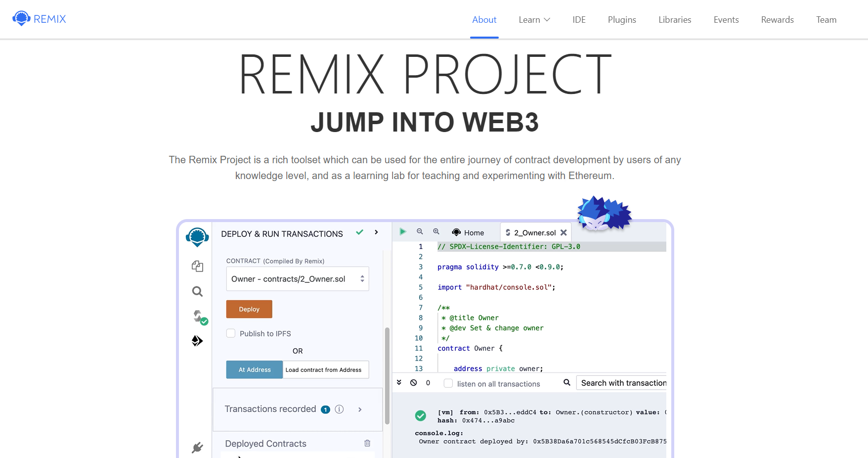Run script with green play icon
868x458 pixels.
403,231
